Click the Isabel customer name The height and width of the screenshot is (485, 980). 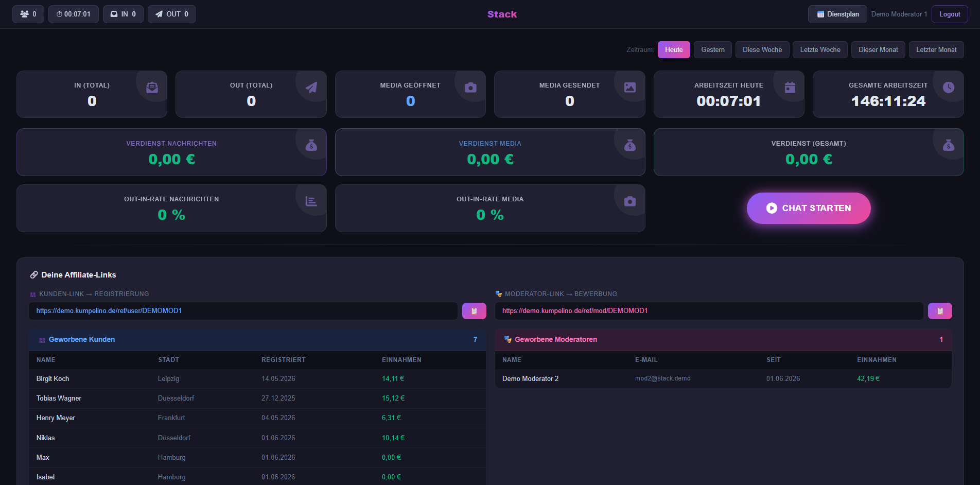click(x=45, y=477)
